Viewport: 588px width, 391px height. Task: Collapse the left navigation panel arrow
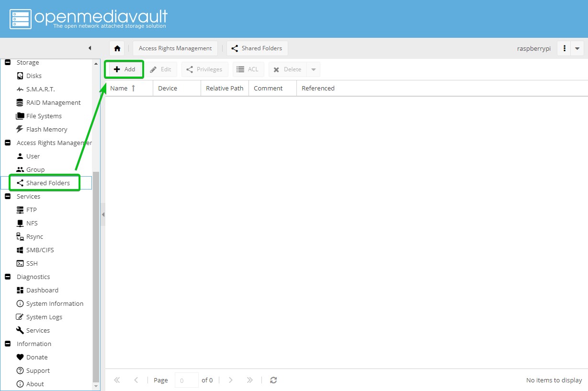click(x=90, y=48)
